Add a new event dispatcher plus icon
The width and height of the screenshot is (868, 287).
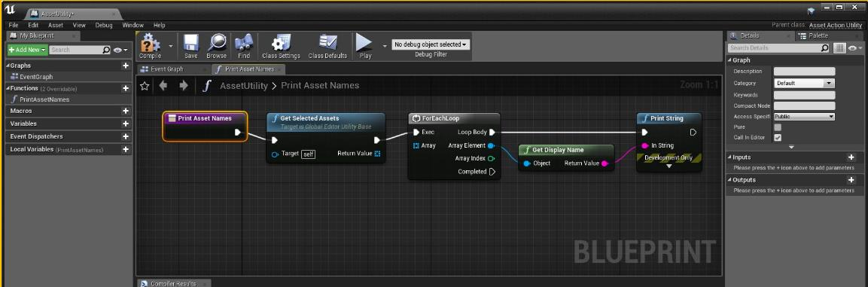[x=126, y=136]
